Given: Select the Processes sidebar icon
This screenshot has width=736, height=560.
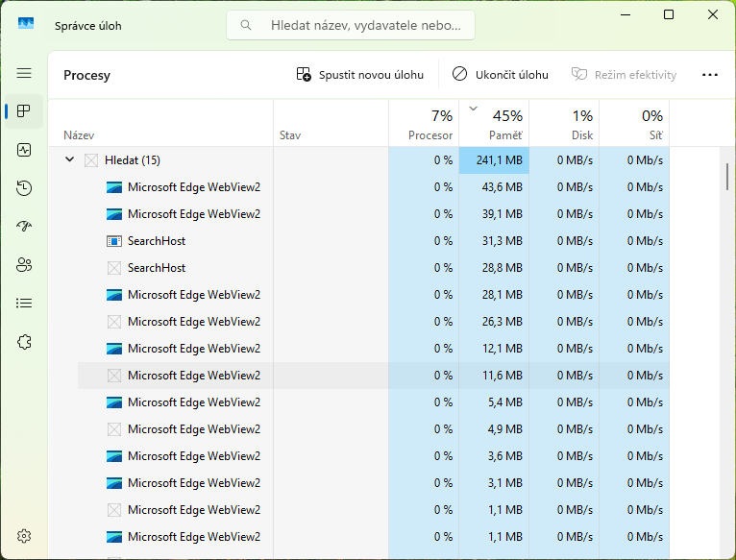Looking at the screenshot, I should (24, 111).
